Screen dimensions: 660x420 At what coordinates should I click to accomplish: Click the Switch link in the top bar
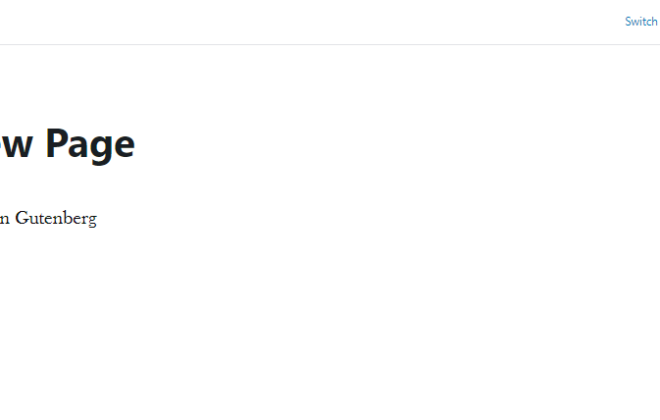click(x=641, y=21)
